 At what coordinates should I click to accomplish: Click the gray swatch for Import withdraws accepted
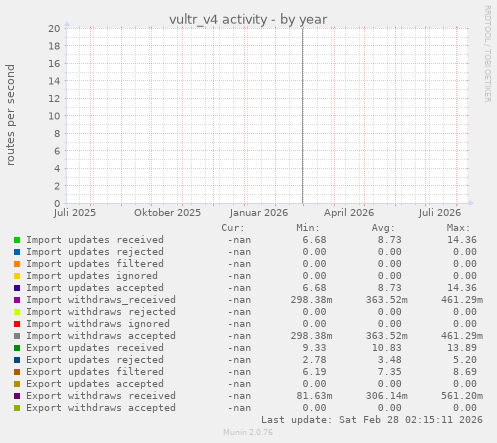point(17,336)
